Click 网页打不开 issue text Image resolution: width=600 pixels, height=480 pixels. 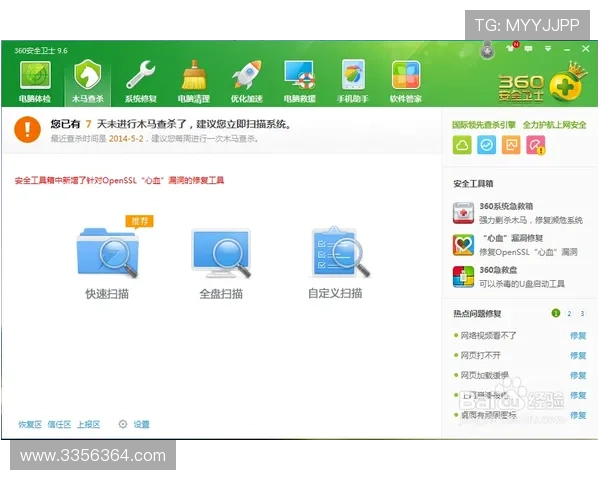coord(480,356)
